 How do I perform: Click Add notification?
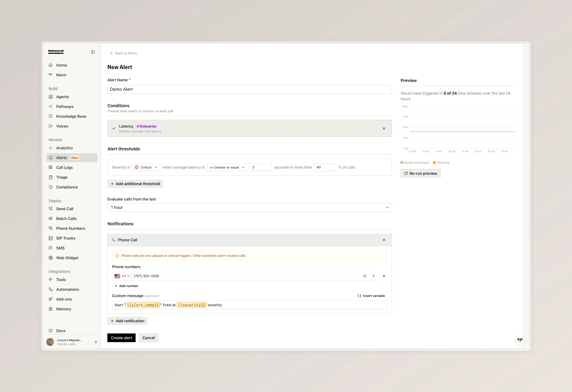coord(127,321)
